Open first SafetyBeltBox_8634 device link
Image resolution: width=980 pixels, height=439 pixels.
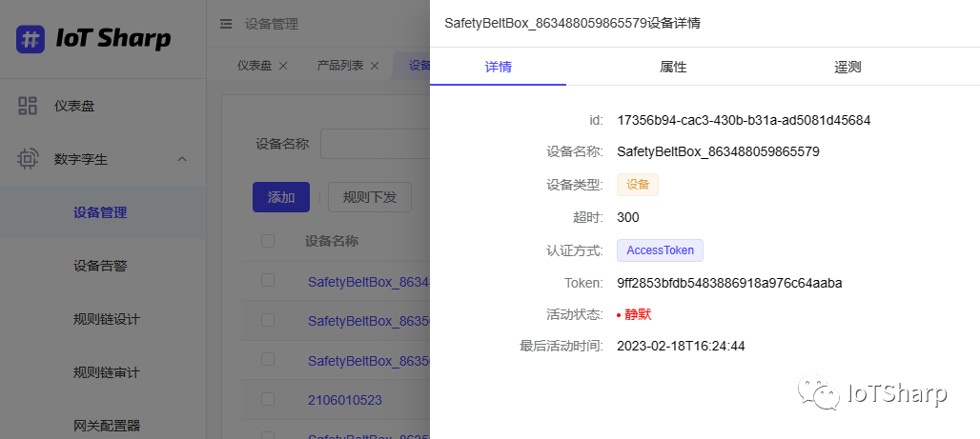coord(369,282)
